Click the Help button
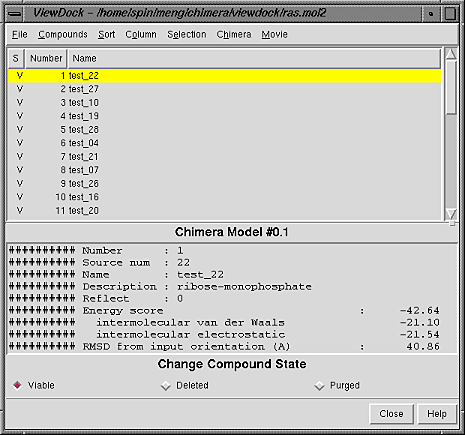This screenshot has width=465, height=435. click(437, 414)
